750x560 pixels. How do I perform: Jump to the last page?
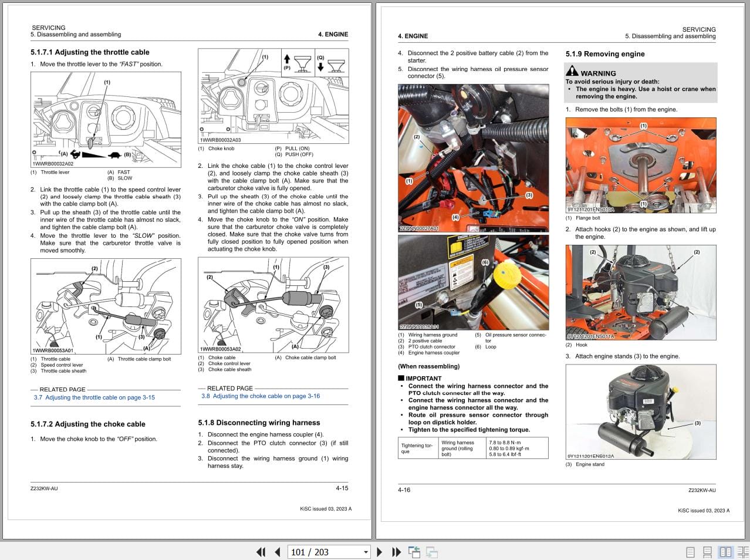396,552
